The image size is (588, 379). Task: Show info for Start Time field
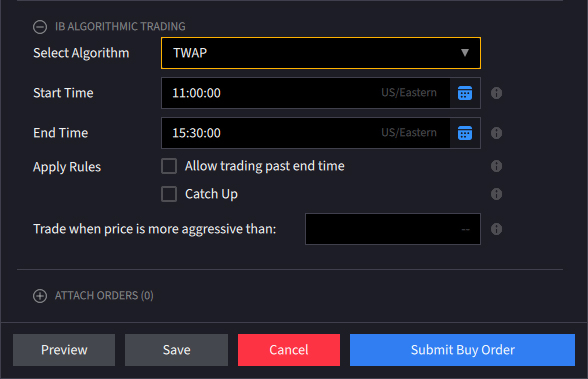click(496, 93)
